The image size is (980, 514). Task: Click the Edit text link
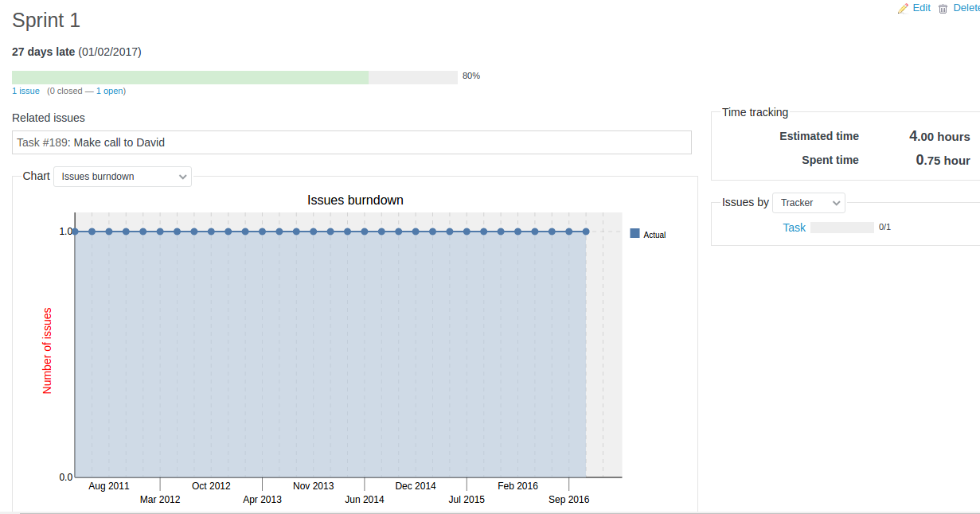(x=921, y=8)
